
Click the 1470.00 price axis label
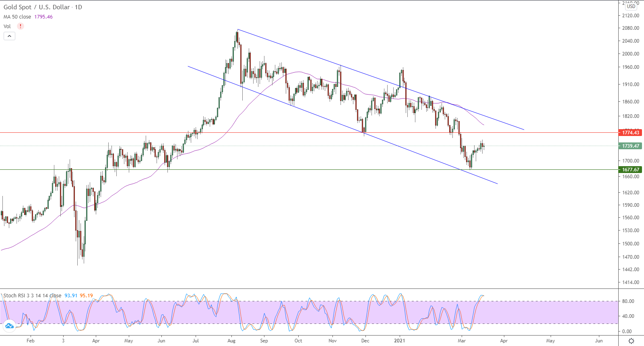coord(631,257)
